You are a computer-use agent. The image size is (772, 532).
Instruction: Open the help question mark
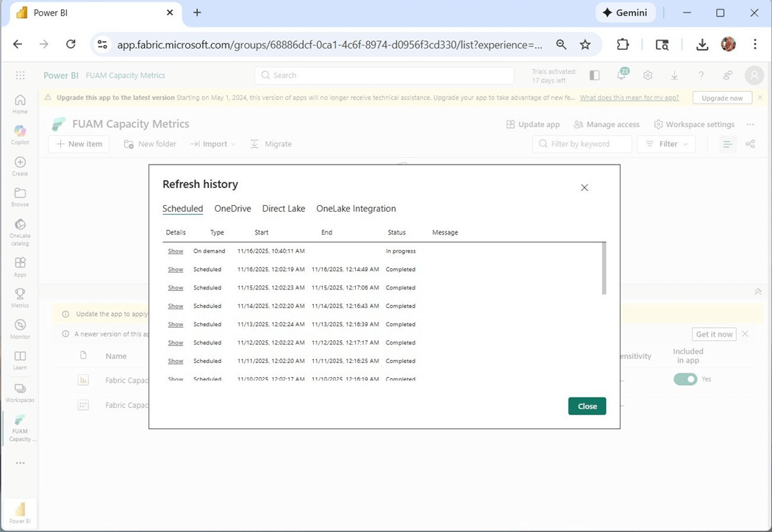click(x=701, y=75)
